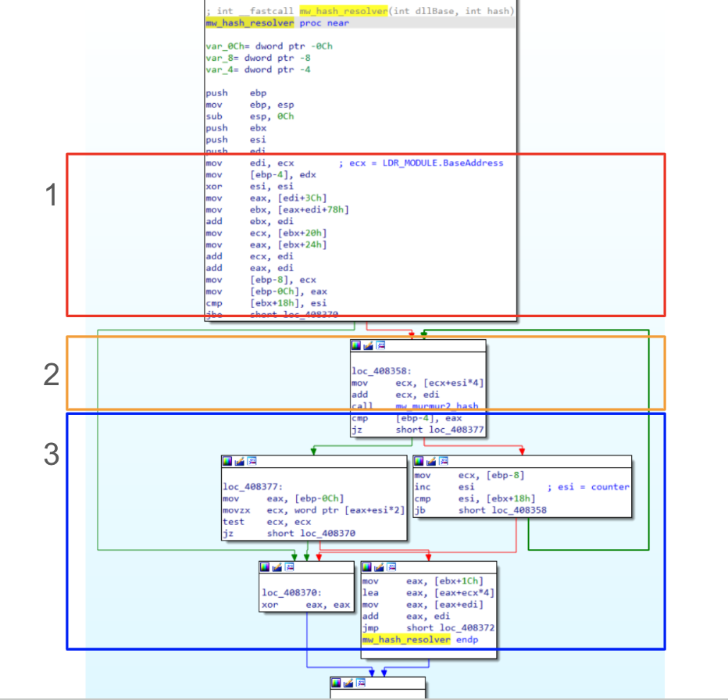Click the color icon on the bottom cut-off node
Image resolution: width=728 pixels, height=700 pixels.
(337, 683)
